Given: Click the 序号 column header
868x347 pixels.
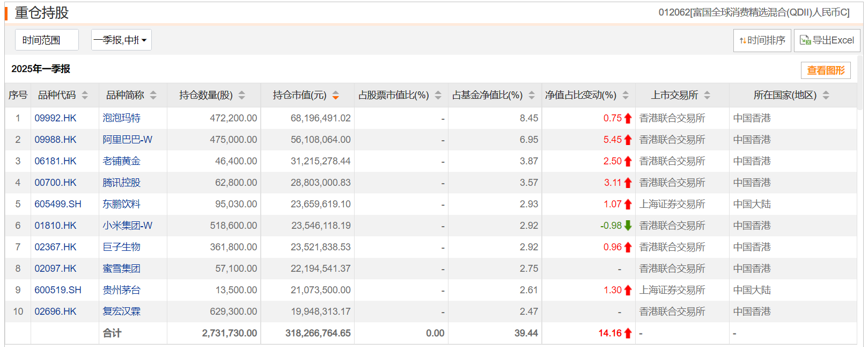Looking at the screenshot, I should (x=18, y=95).
